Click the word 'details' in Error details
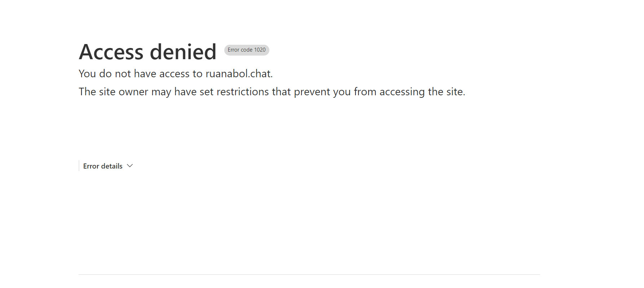The width and height of the screenshot is (644, 288). (x=112, y=166)
